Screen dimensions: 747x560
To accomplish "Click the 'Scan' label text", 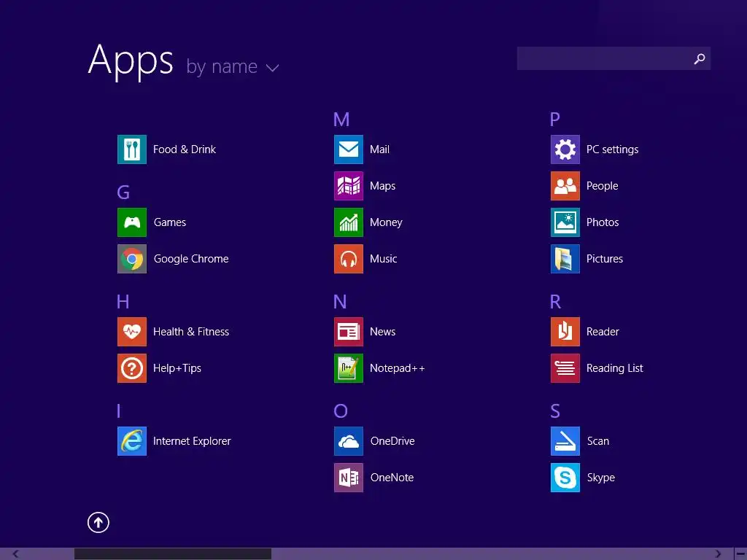I will tap(598, 441).
